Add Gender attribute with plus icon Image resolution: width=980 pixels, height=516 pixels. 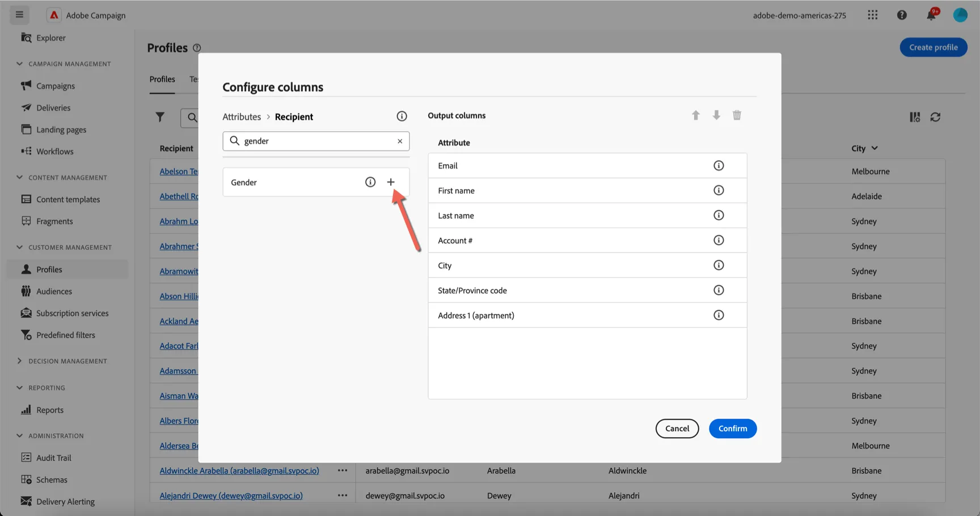391,182
